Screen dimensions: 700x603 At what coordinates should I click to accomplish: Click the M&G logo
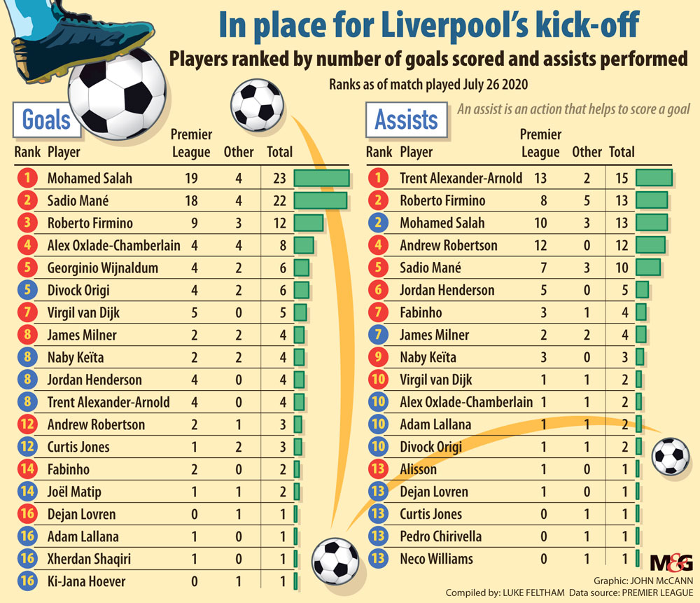671,562
